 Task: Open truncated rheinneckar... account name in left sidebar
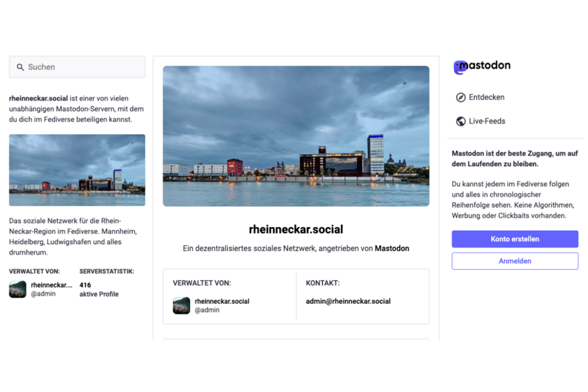pos(51,285)
